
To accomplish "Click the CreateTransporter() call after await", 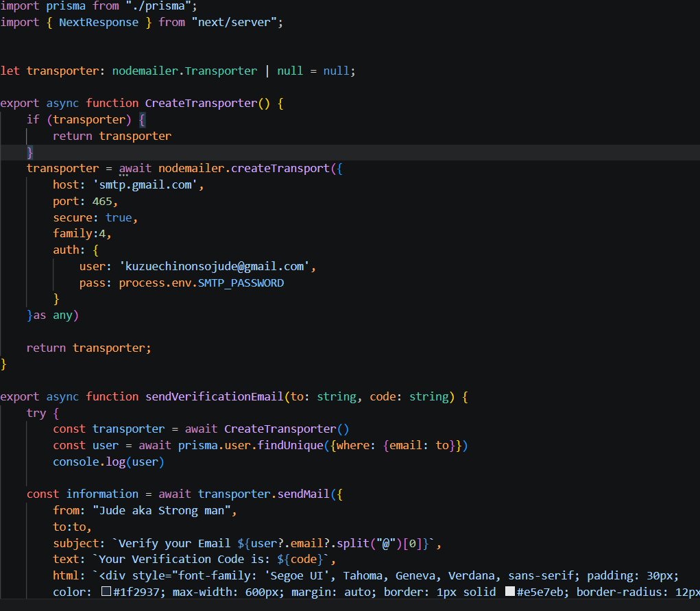I will point(287,429).
